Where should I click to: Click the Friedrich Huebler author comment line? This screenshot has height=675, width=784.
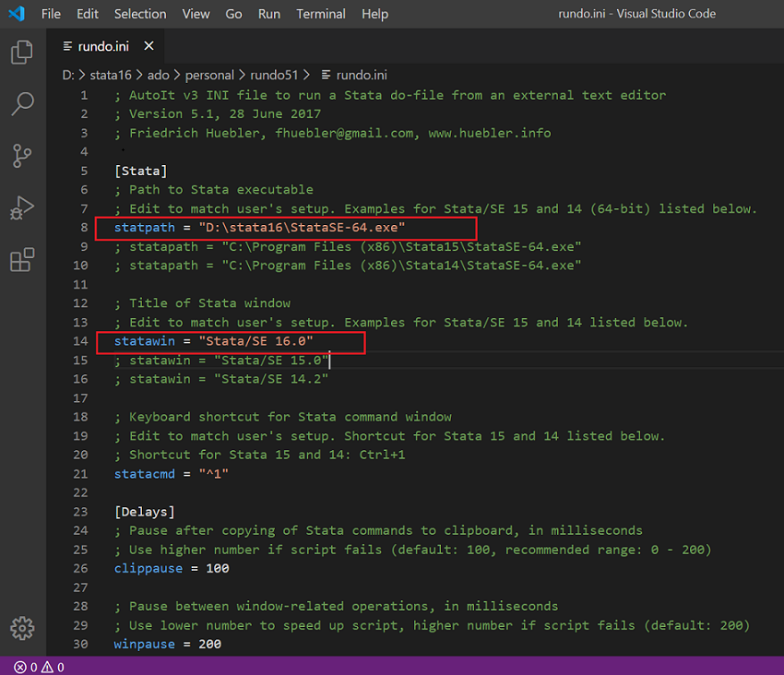pyautogui.click(x=332, y=133)
